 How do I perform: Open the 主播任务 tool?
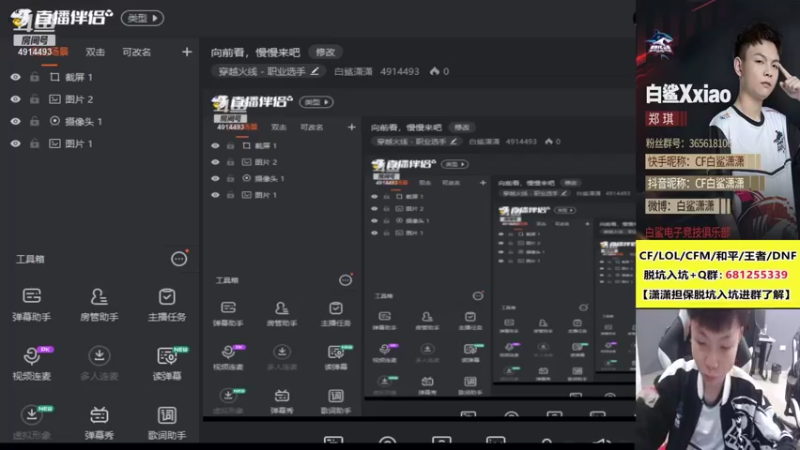(x=167, y=305)
